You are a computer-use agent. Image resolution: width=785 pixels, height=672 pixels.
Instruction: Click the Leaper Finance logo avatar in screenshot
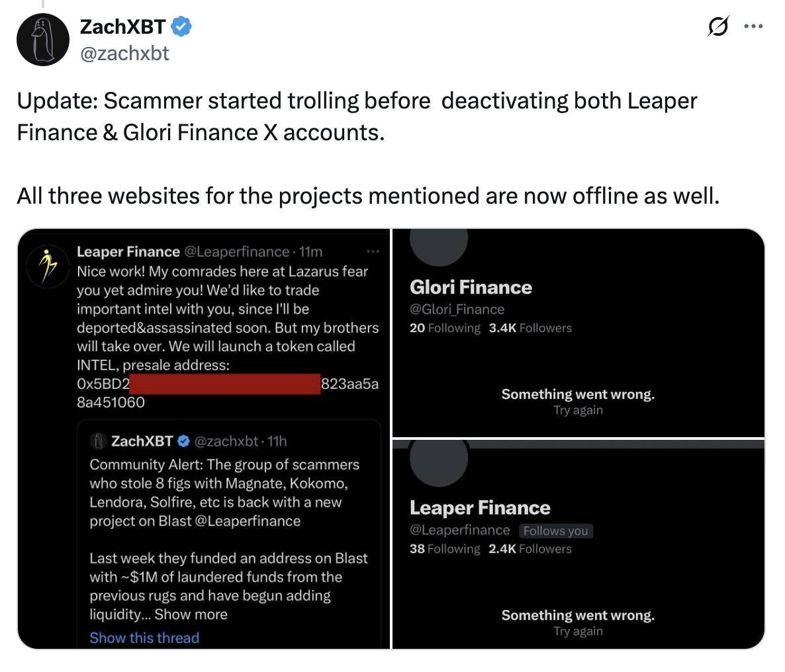[x=46, y=267]
